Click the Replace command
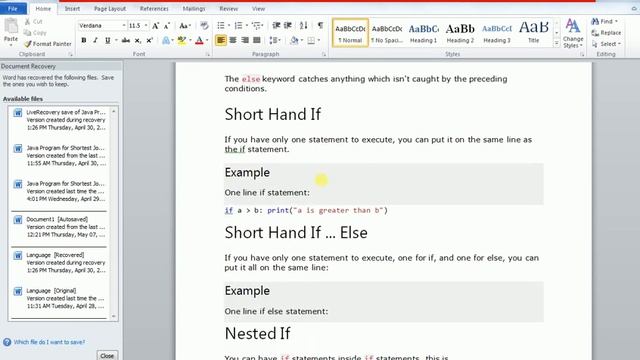640x360 pixels. [607, 33]
